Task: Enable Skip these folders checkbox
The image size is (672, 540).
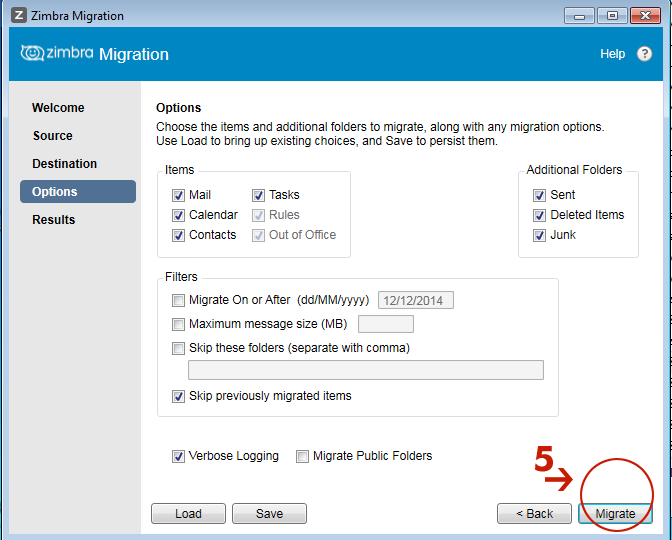Action: (178, 348)
